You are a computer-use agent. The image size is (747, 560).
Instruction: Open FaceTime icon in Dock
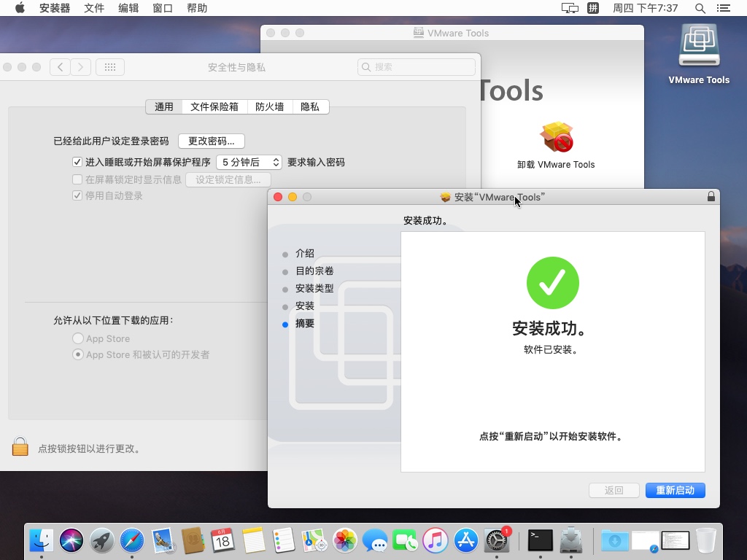pyautogui.click(x=406, y=540)
